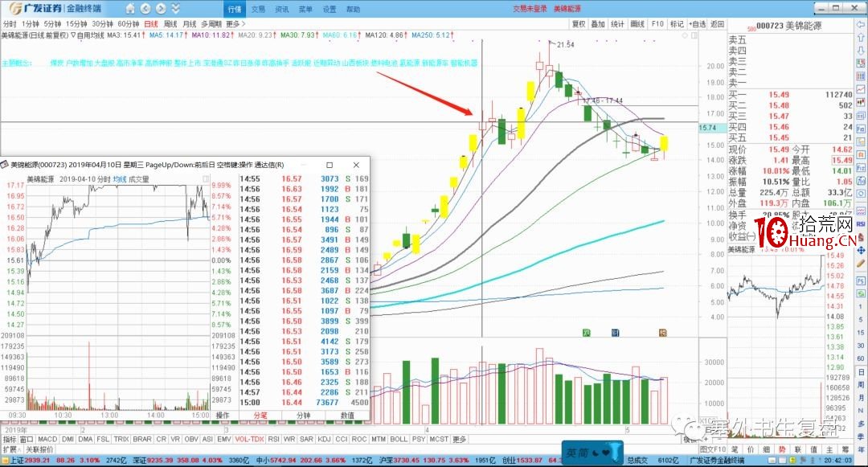
Task: Add stock via +自选 button
Action: click(698, 24)
